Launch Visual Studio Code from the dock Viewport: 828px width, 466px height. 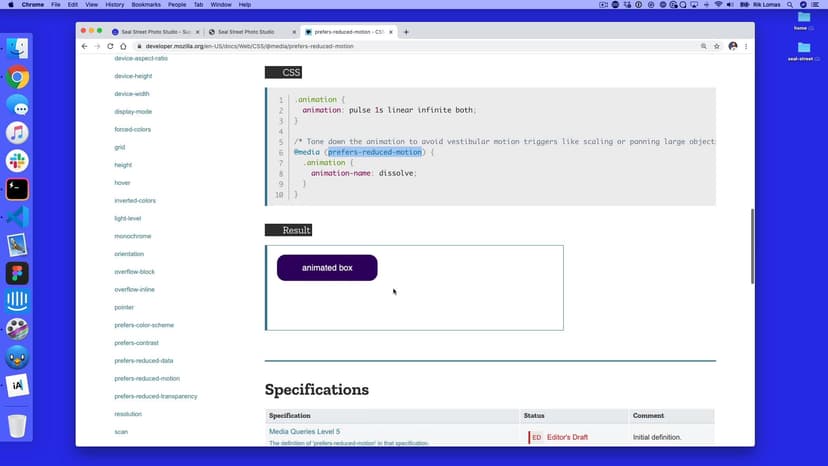click(17, 217)
